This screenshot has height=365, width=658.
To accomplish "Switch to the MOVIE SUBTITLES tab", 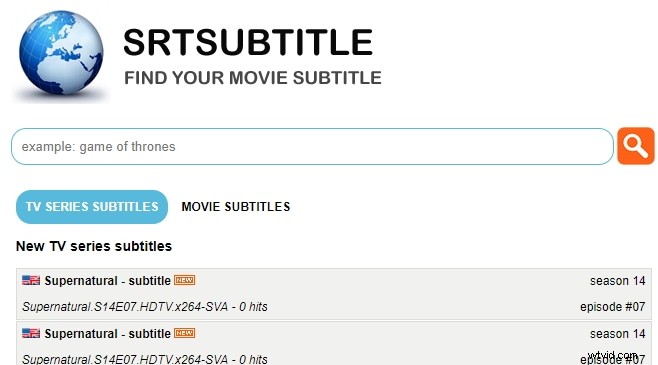I will pos(236,207).
